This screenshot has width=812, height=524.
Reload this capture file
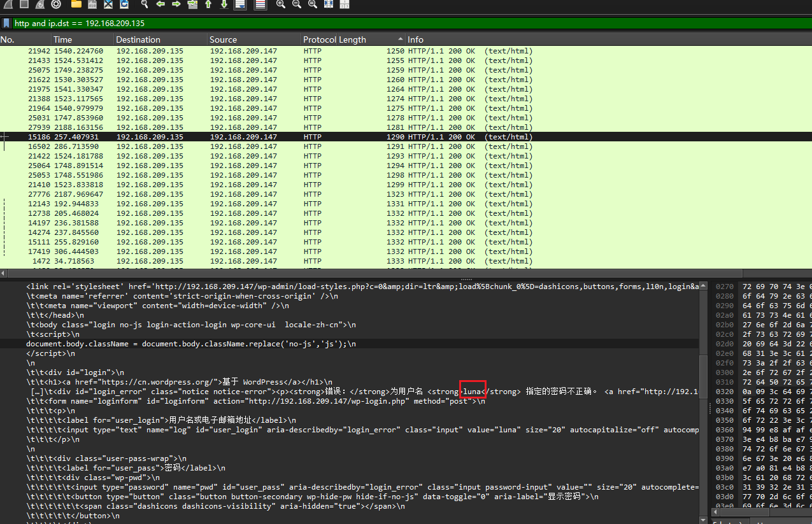(x=124, y=4)
